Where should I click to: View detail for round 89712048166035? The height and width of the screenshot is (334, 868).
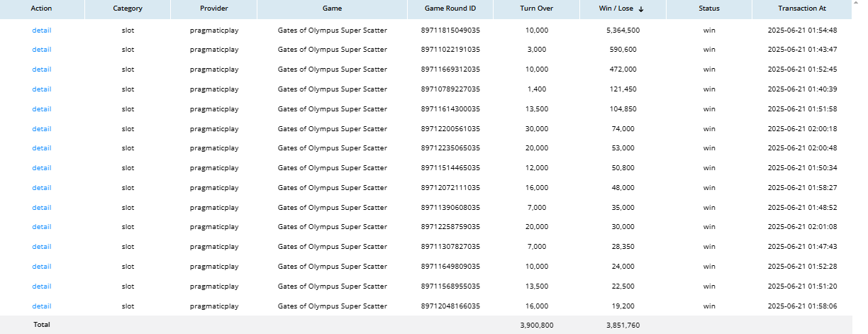[42, 306]
